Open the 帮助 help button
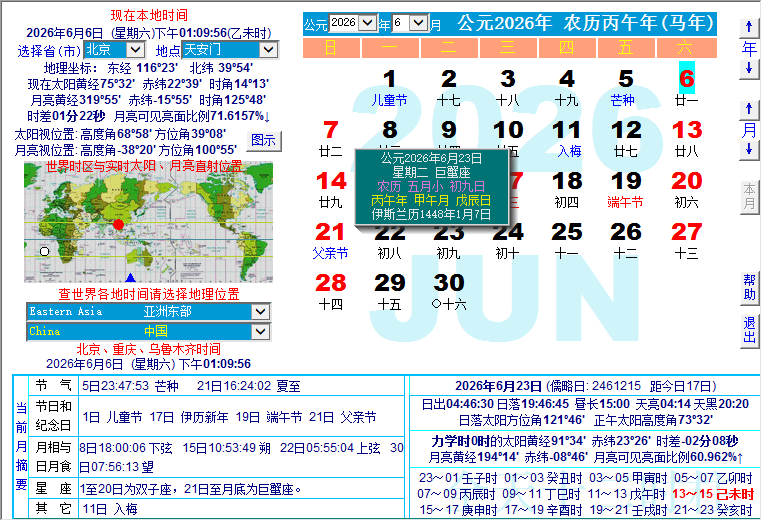This screenshot has width=762, height=521. (749, 288)
